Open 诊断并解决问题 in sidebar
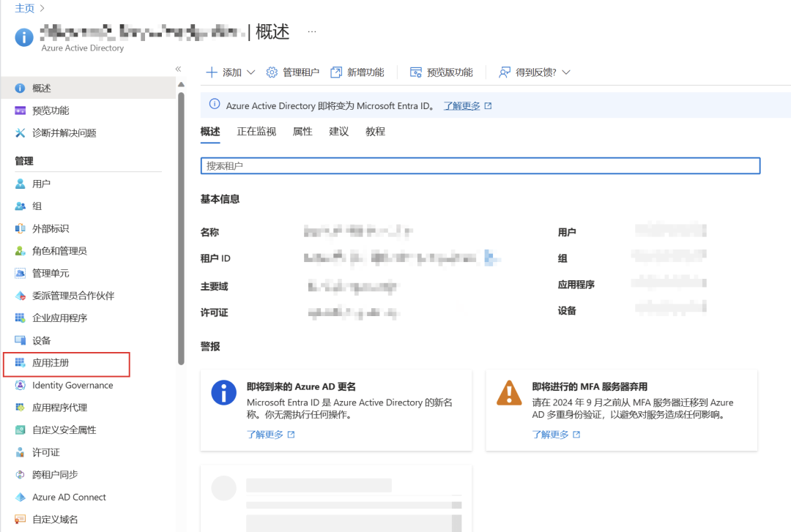 coord(64,133)
